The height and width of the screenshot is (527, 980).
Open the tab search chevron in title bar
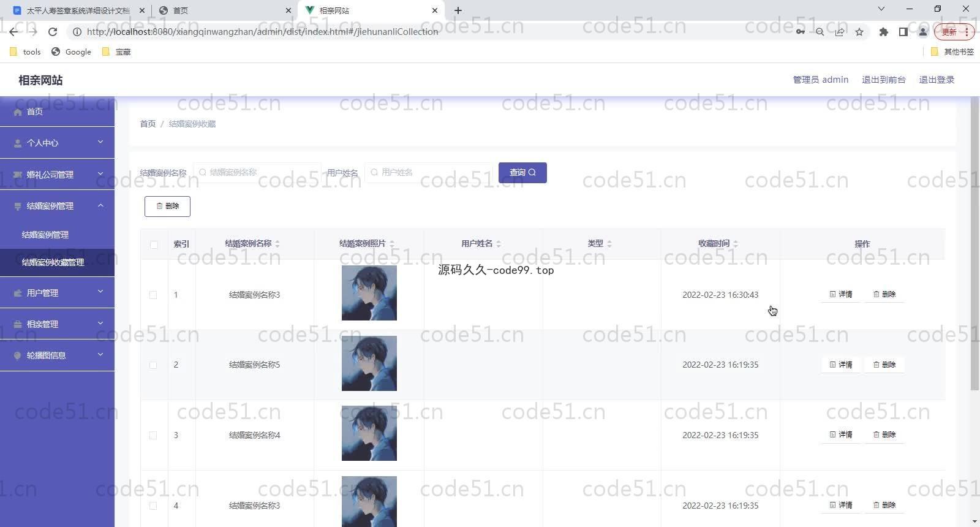point(881,9)
